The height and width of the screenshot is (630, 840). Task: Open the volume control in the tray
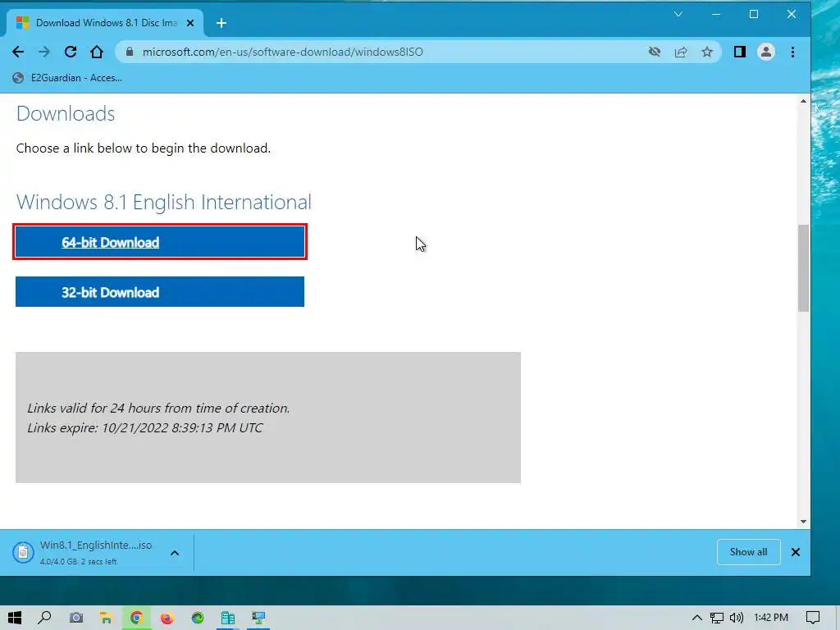737,618
